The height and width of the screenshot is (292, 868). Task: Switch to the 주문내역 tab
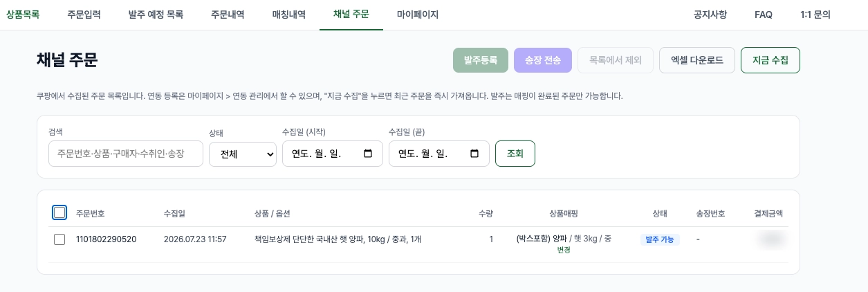228,15
